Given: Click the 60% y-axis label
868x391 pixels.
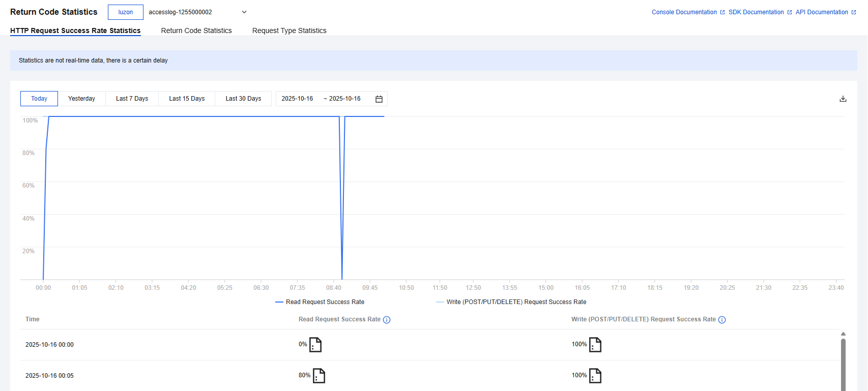Looking at the screenshot, I should (28, 186).
